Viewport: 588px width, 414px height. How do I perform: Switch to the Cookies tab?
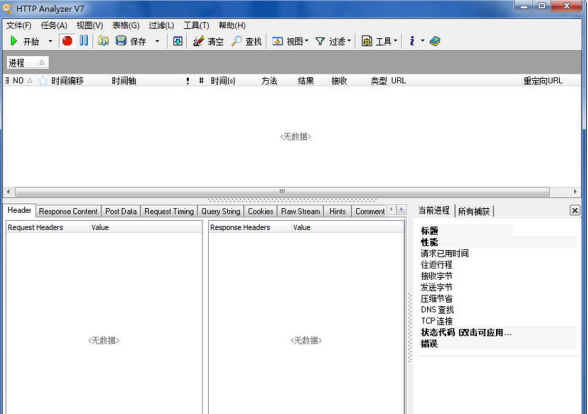(x=260, y=212)
